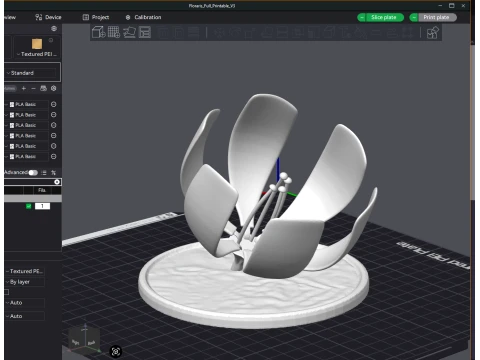Open the By layer print sequence dropdown
480x360 pixels.
pos(25,282)
